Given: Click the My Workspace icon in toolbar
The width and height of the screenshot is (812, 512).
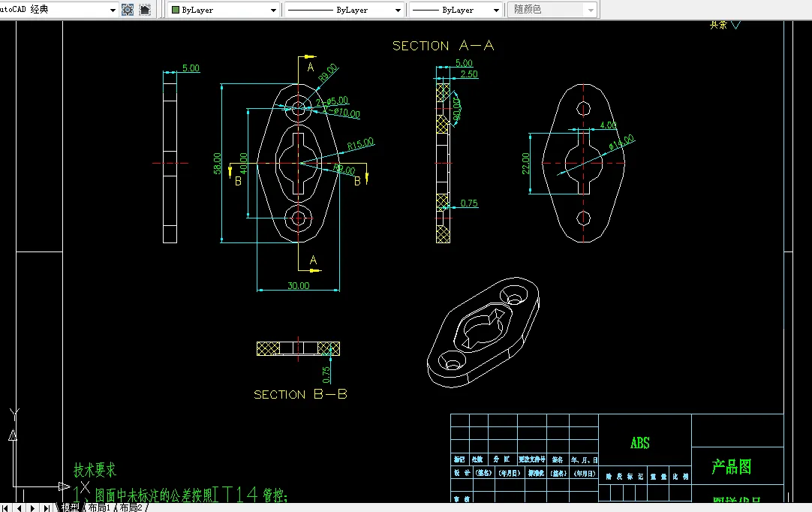Looking at the screenshot, I should [145, 10].
